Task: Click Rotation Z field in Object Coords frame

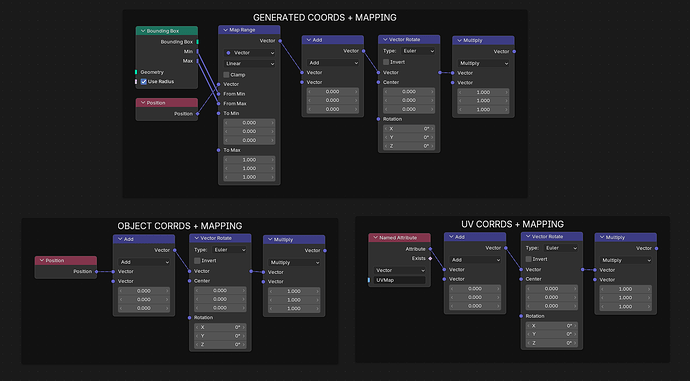Action: coord(220,345)
